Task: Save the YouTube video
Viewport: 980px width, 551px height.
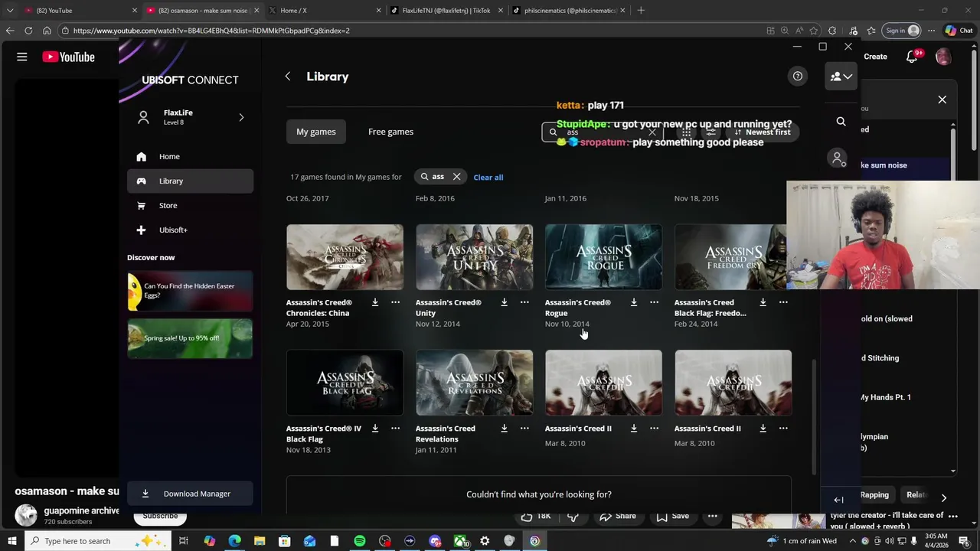Action: click(672, 517)
